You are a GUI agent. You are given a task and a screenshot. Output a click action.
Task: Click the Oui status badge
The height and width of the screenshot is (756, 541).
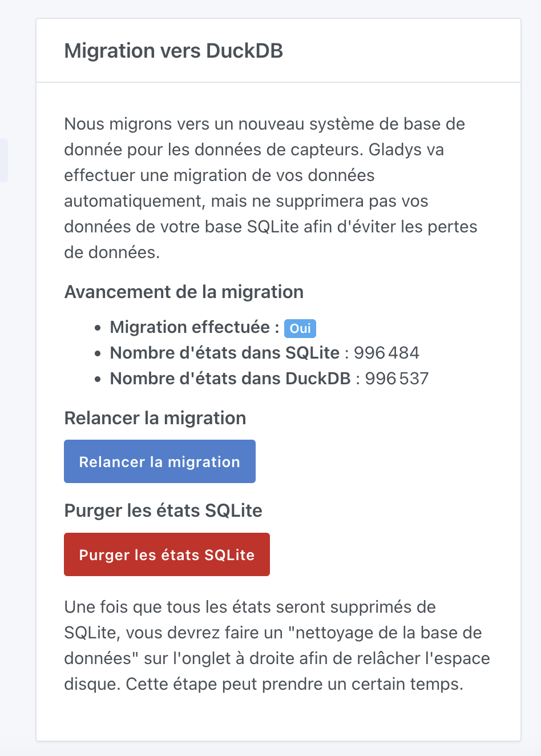[x=300, y=328]
